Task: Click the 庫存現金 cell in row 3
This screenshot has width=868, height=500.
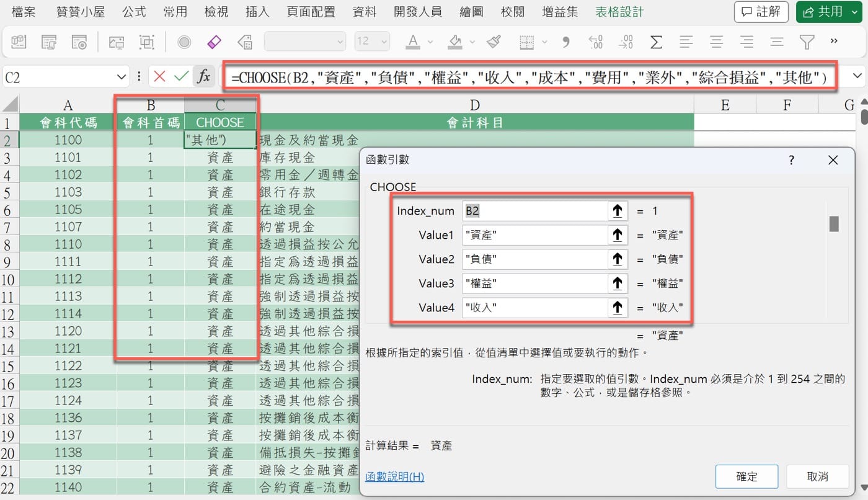Action: coord(309,157)
